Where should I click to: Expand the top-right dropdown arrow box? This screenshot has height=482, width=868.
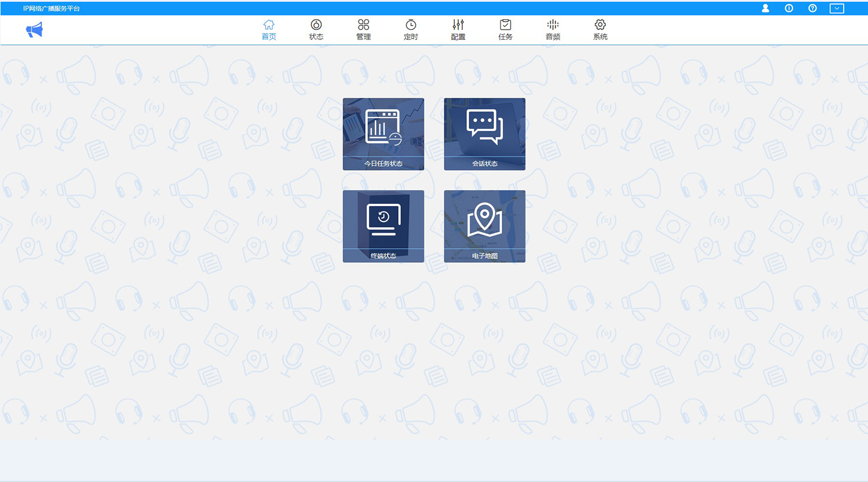(837, 8)
